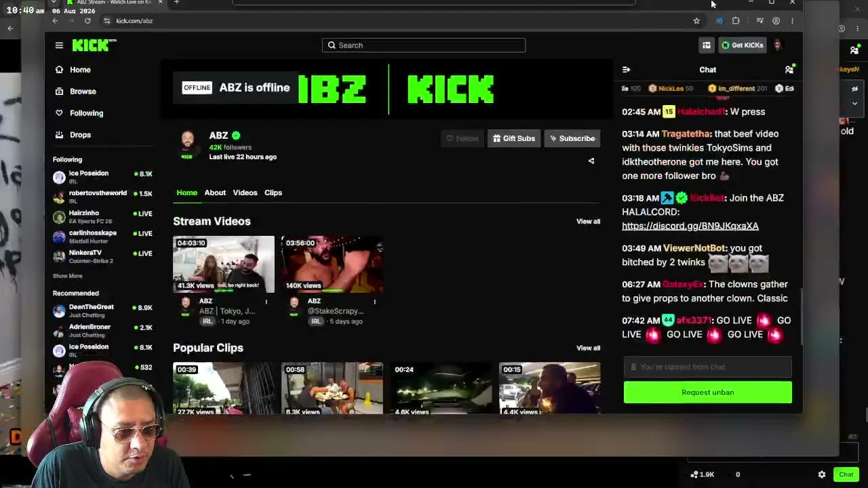
Task: Play the 00:39 popular clip
Action: [x=224, y=388]
